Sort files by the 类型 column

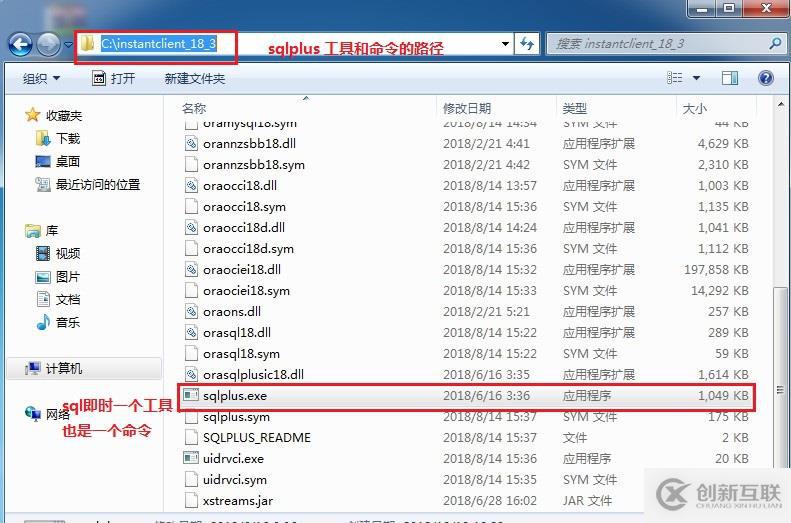(574, 108)
